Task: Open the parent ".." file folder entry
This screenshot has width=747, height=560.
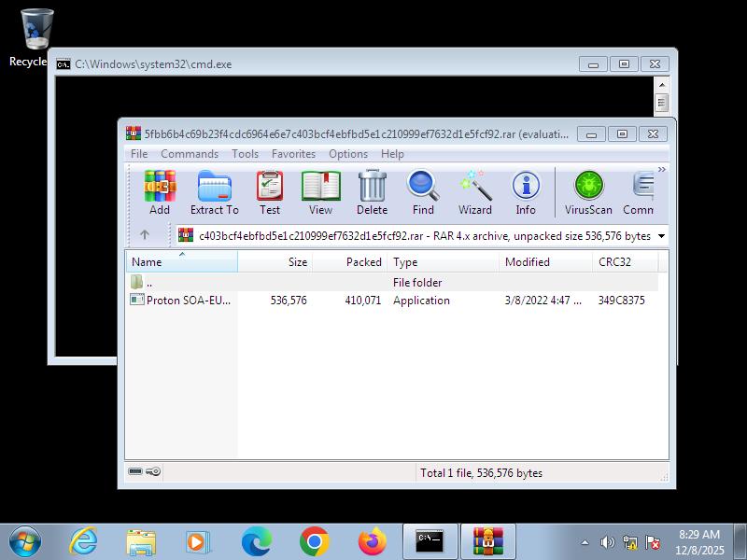Action: tap(149, 282)
